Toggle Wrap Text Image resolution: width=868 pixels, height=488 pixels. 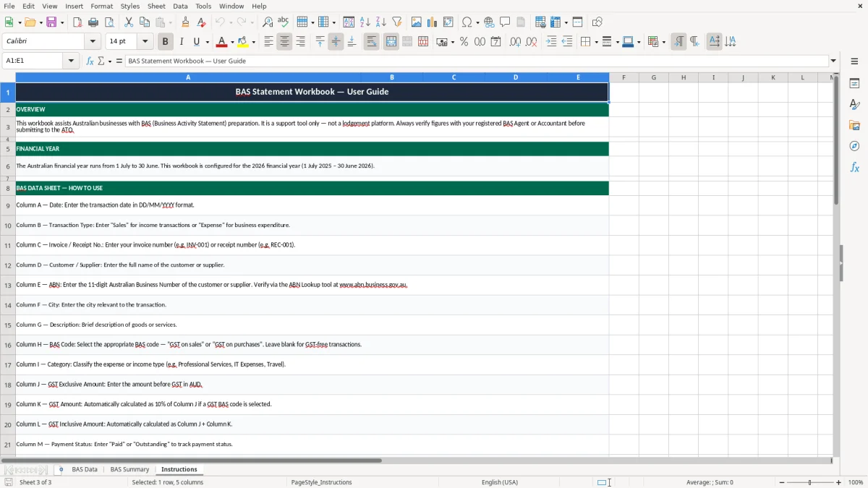[372, 42]
